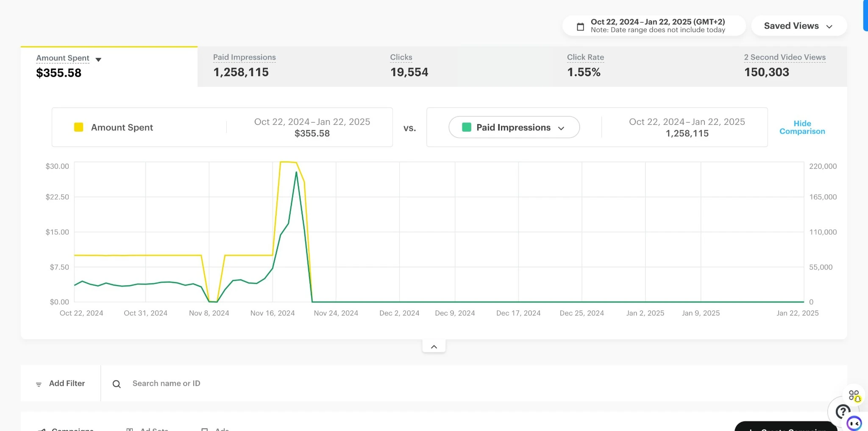Click Hide Comparison link

[x=802, y=127]
